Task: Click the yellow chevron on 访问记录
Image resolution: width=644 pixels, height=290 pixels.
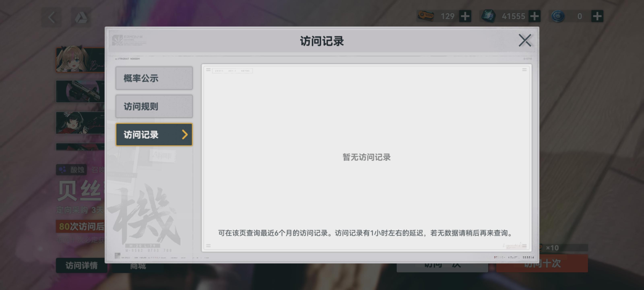Action: click(185, 135)
